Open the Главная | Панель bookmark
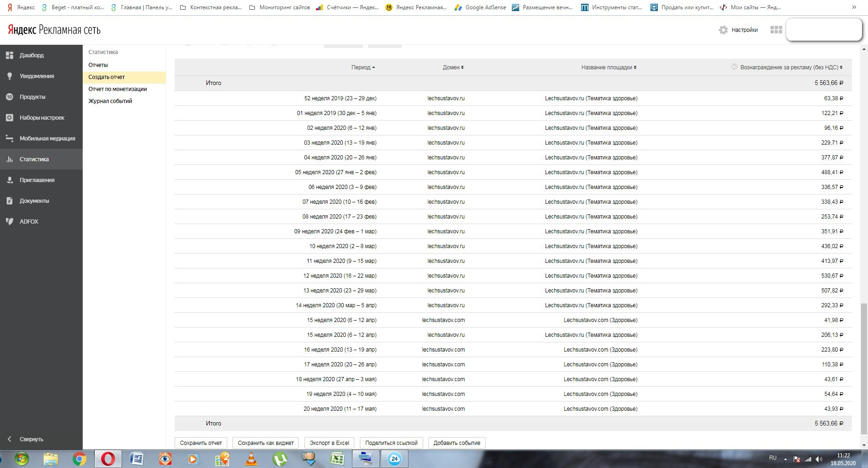The width and height of the screenshot is (868, 468). [x=141, y=7]
